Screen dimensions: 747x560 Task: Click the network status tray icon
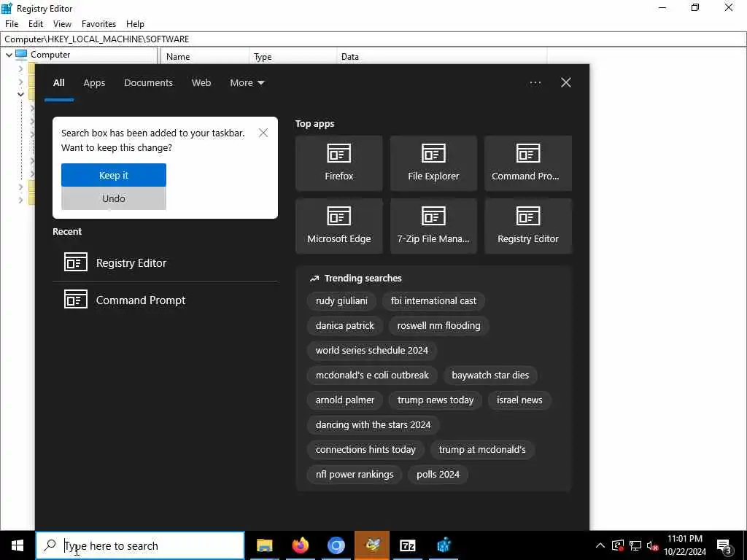[635, 545]
